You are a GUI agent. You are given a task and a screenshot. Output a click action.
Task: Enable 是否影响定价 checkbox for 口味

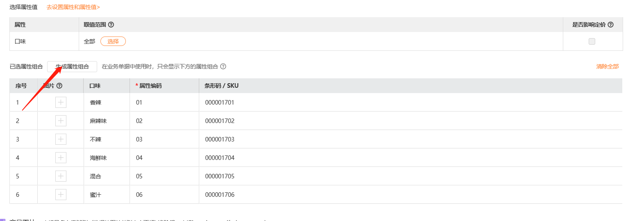592,41
